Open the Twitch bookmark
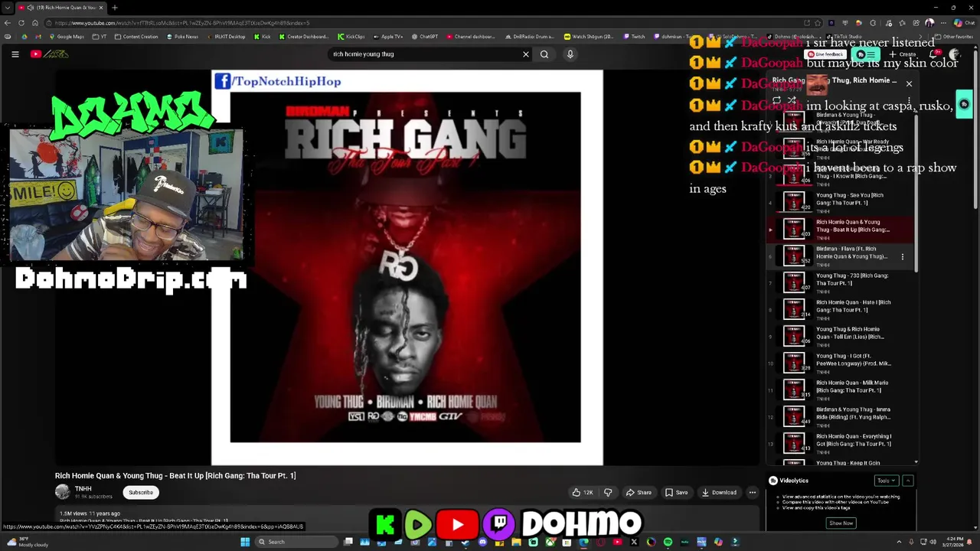Image resolution: width=980 pixels, height=551 pixels. (634, 37)
